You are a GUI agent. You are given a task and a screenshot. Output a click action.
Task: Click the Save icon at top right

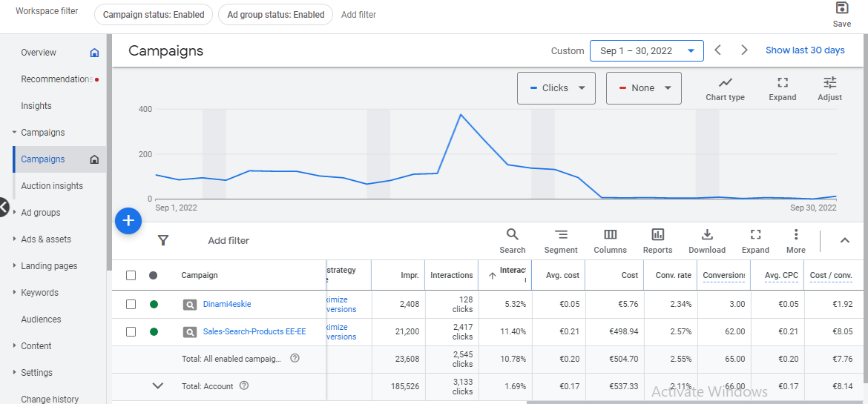point(841,9)
